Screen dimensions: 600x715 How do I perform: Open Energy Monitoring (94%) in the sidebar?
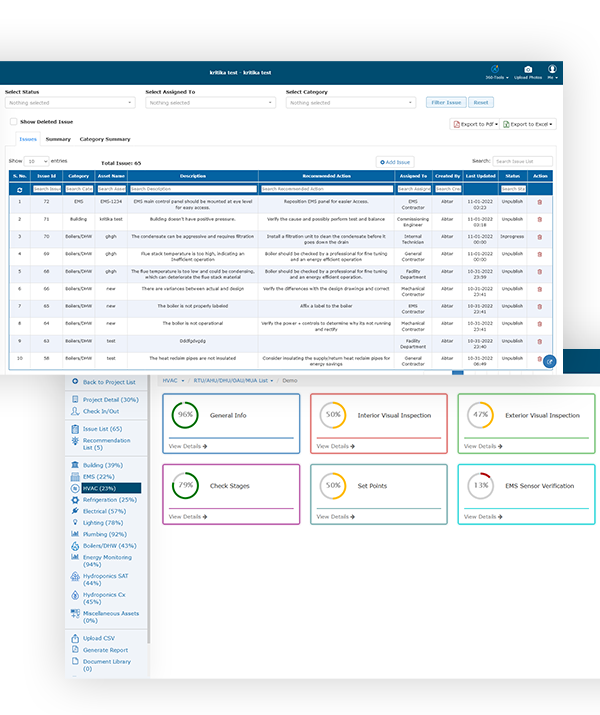point(107,560)
